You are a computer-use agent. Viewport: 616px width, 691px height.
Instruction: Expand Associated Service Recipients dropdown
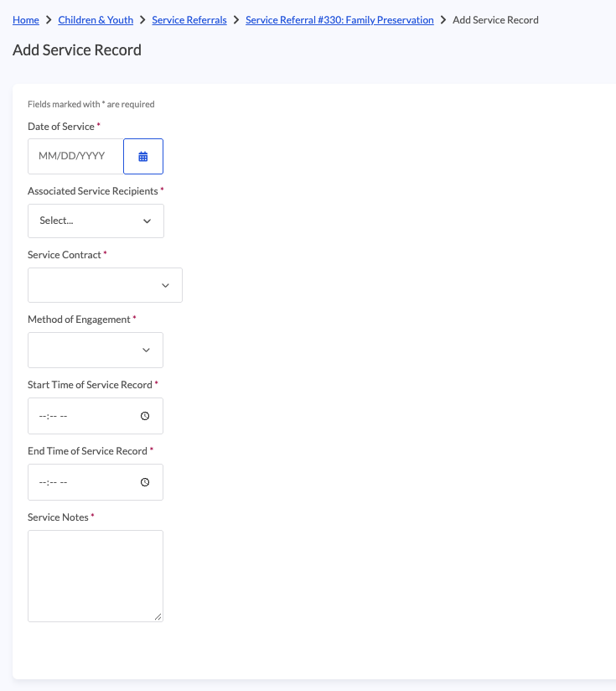pyautogui.click(x=96, y=221)
